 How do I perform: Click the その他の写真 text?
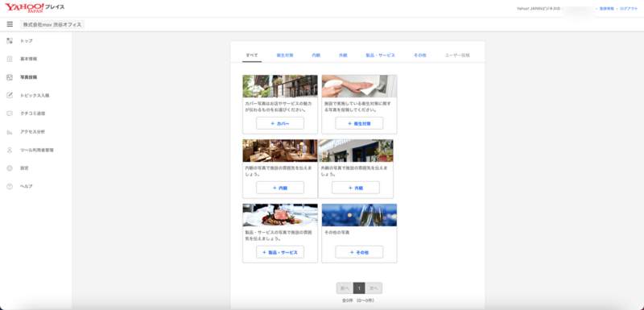coord(336,233)
